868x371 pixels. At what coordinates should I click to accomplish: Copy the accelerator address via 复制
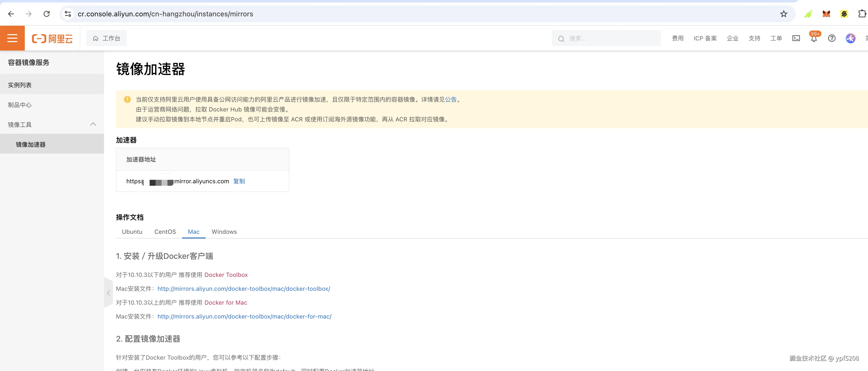coord(239,181)
